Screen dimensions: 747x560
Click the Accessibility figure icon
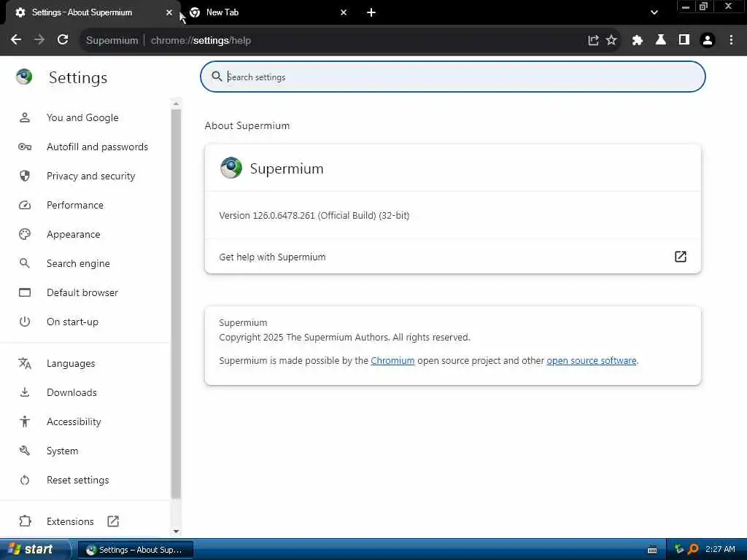click(x=25, y=421)
